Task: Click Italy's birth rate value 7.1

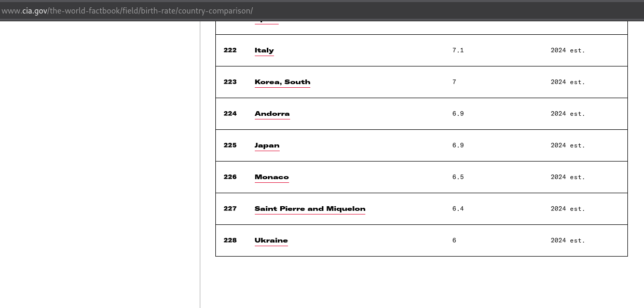Action: click(458, 50)
